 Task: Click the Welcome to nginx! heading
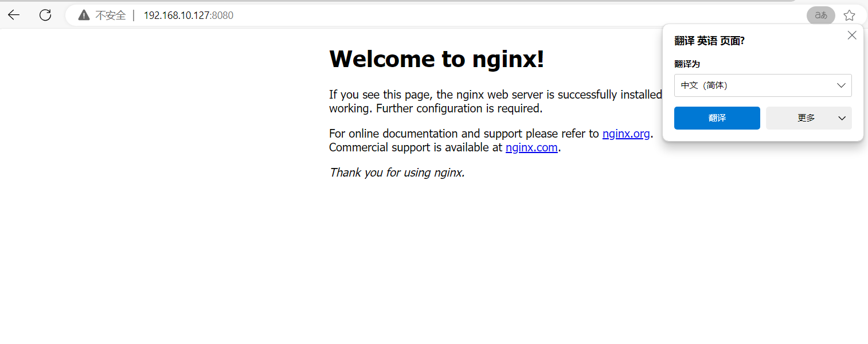coord(436,58)
